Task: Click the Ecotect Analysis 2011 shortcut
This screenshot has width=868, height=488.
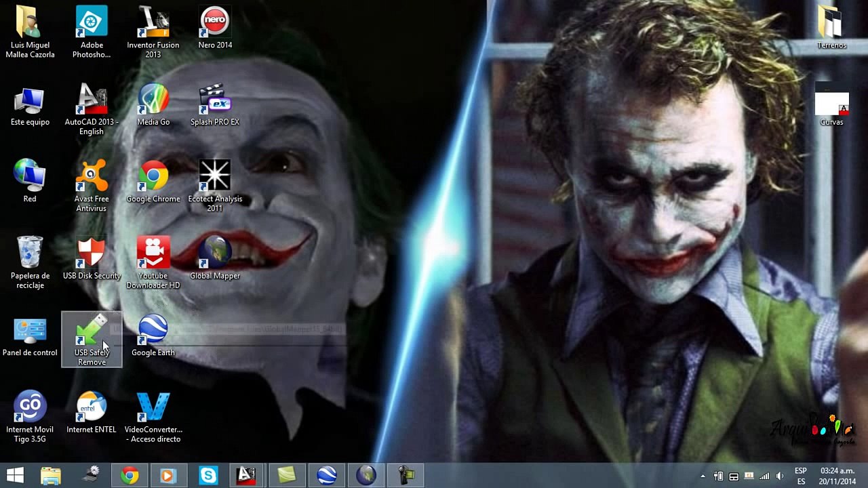Action: 215,186
